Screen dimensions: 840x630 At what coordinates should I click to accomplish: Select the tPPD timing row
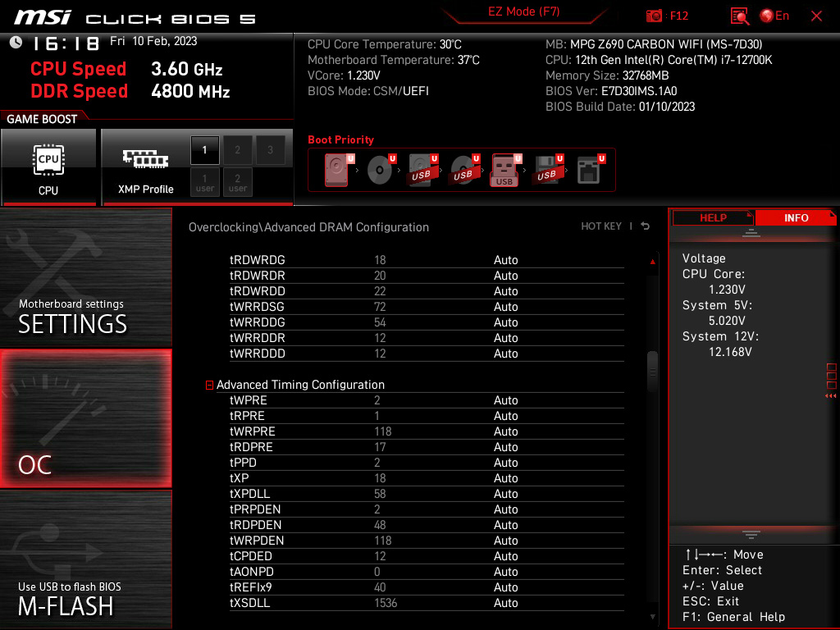pyautogui.click(x=427, y=463)
